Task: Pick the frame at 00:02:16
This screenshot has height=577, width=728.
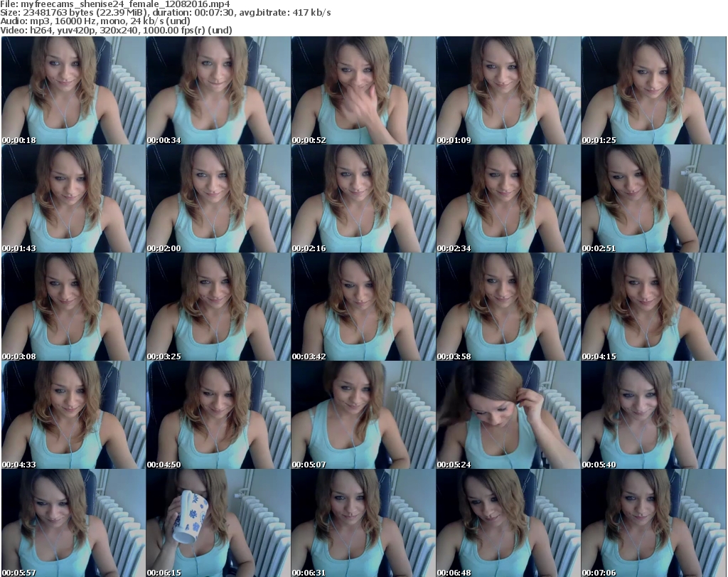Action: click(363, 198)
